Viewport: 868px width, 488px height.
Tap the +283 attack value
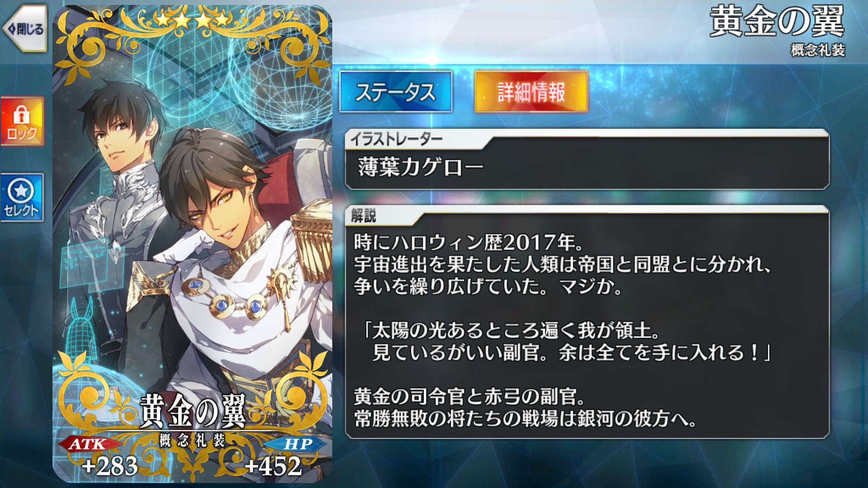[x=110, y=466]
